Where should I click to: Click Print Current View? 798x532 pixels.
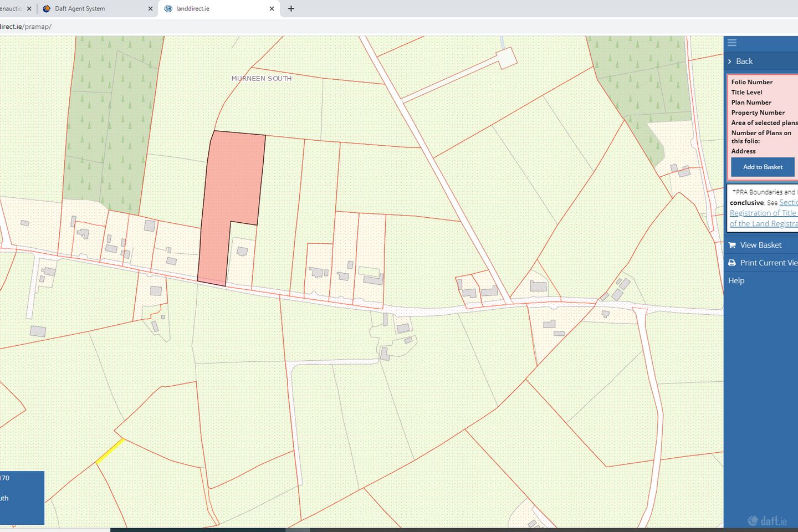click(x=768, y=262)
